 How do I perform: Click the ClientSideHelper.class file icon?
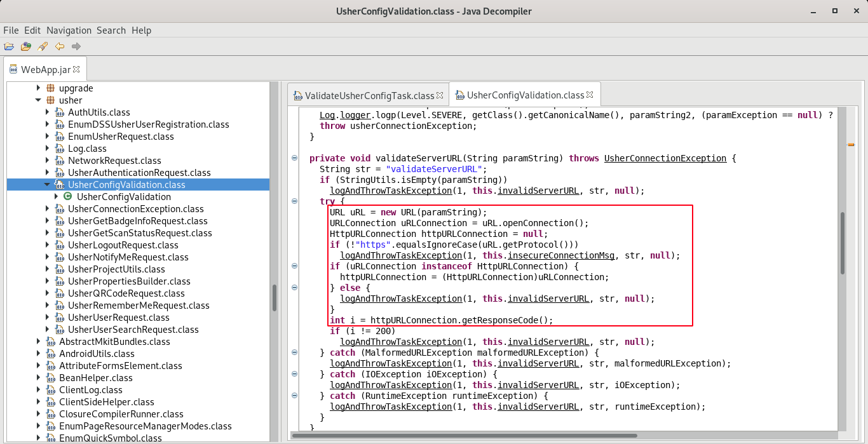[51, 402]
